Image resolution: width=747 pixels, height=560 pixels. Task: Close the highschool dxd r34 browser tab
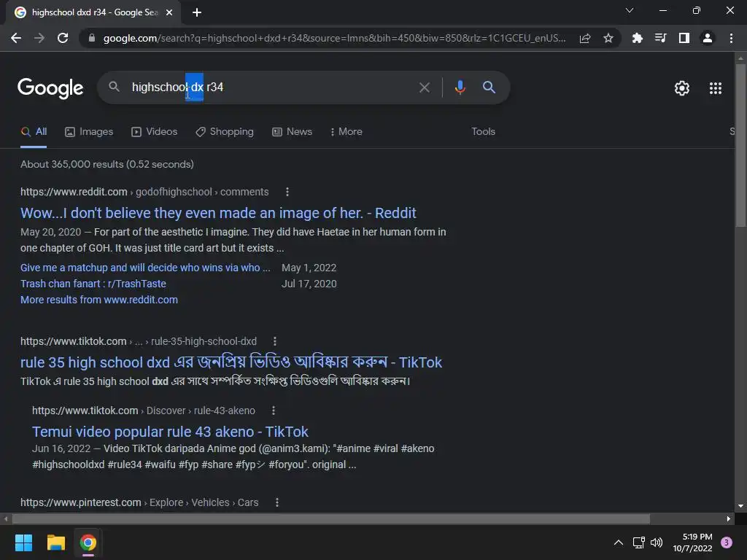click(169, 12)
